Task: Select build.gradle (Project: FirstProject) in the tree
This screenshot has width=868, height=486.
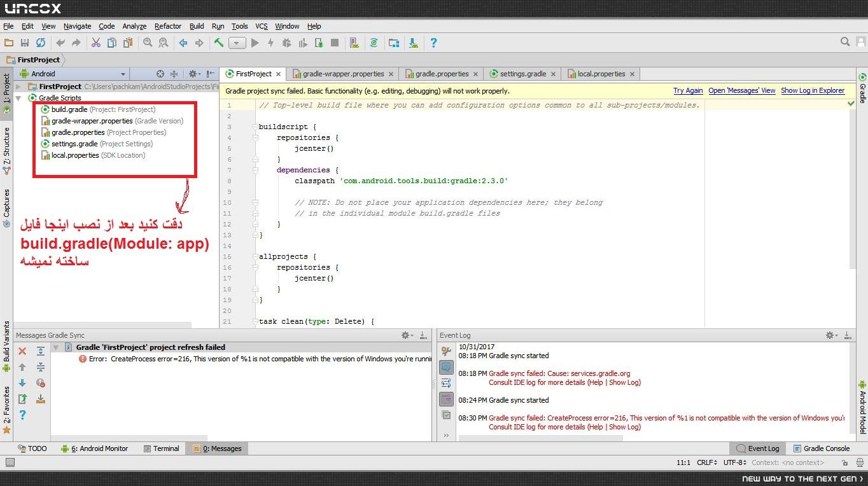Action: click(x=98, y=109)
